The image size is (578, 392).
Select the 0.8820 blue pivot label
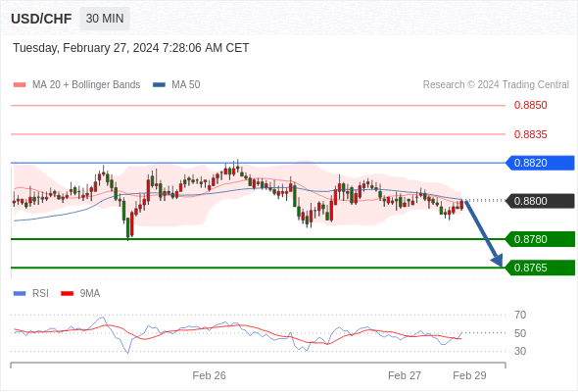pos(540,163)
